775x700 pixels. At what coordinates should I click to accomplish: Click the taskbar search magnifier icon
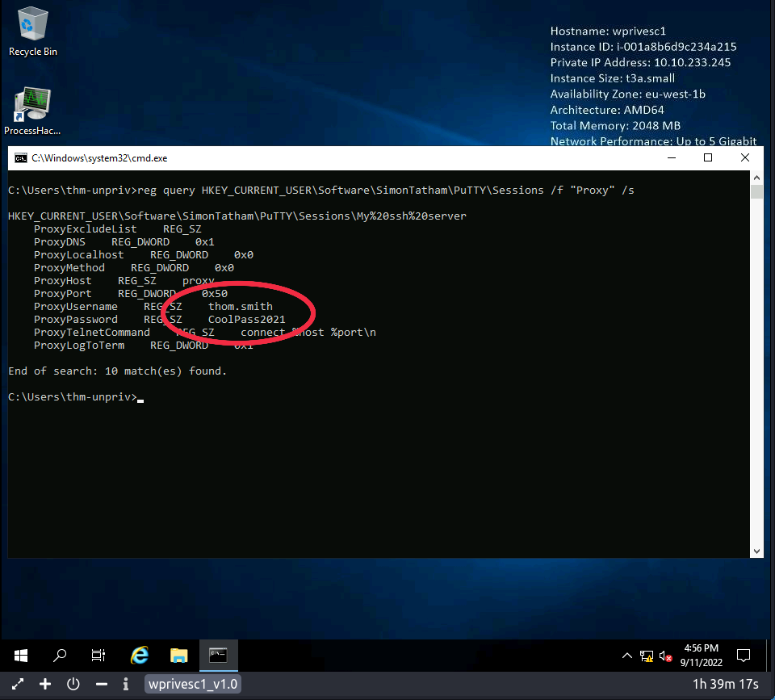point(60,655)
